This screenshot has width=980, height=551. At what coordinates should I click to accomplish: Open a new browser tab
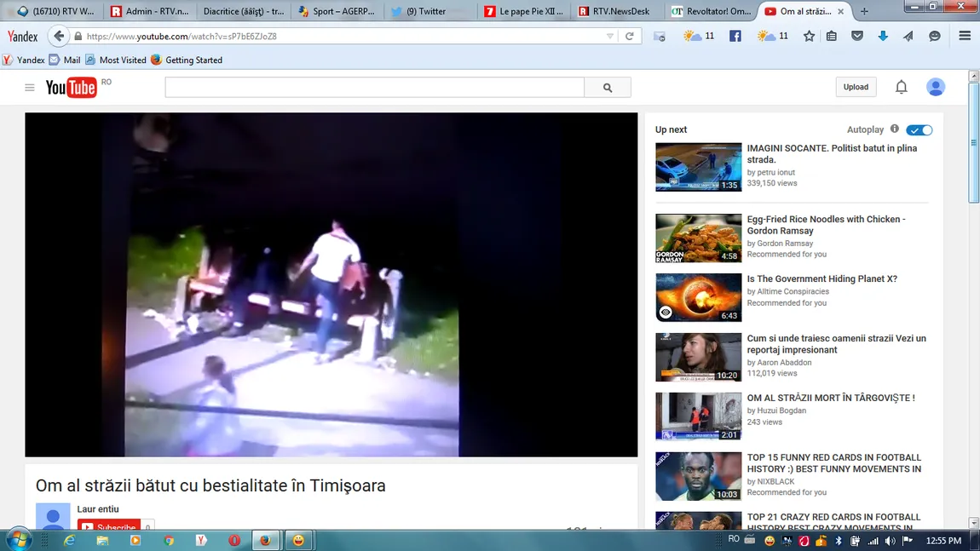(x=864, y=12)
